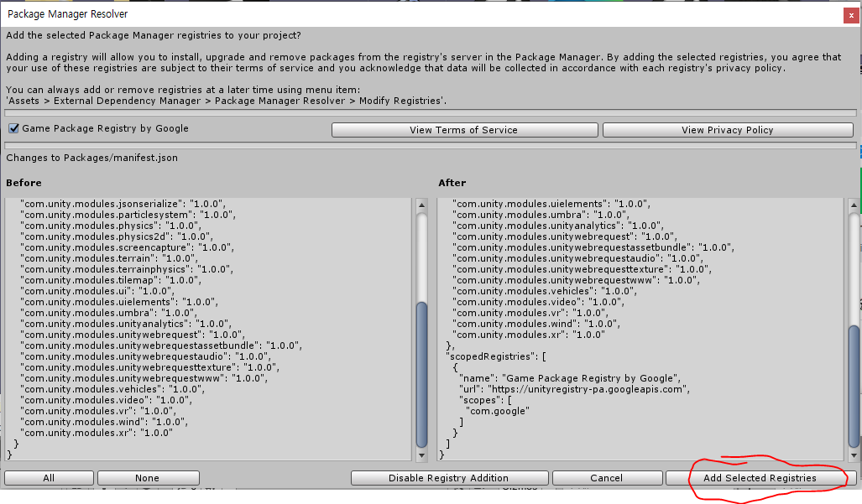Click com.unity.modules.tilemap line in Before
Viewport: 862px width, 504px height.
[x=111, y=280]
